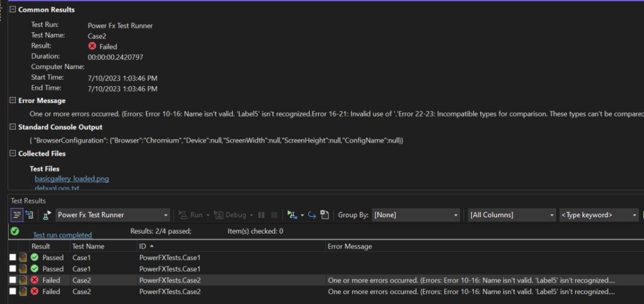Click the green Passed icon in the first Case1 row

coord(35,258)
